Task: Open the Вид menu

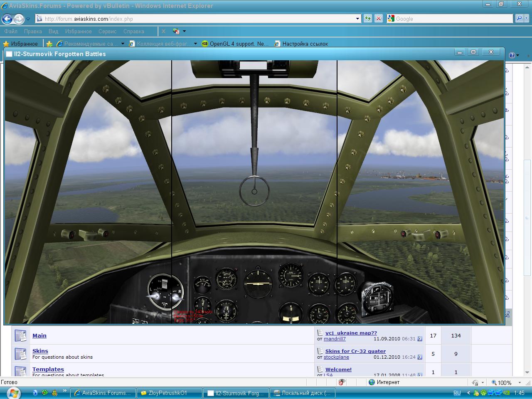Action: click(53, 31)
